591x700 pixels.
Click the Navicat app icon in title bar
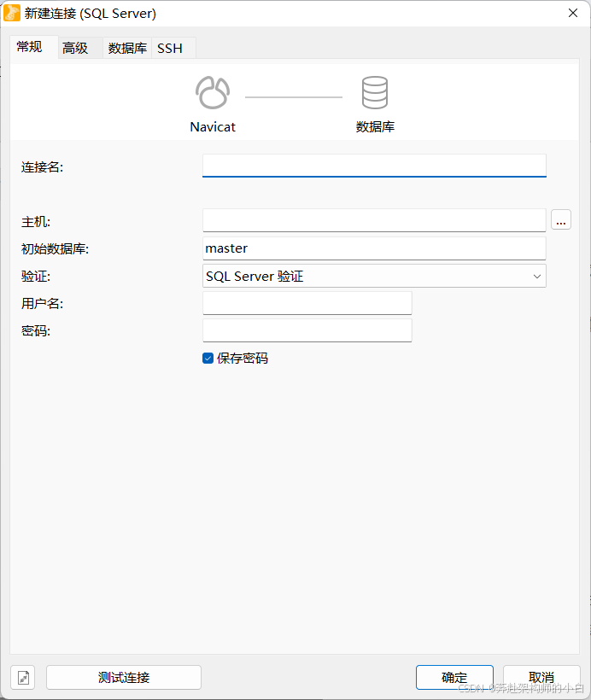pyautogui.click(x=12, y=13)
